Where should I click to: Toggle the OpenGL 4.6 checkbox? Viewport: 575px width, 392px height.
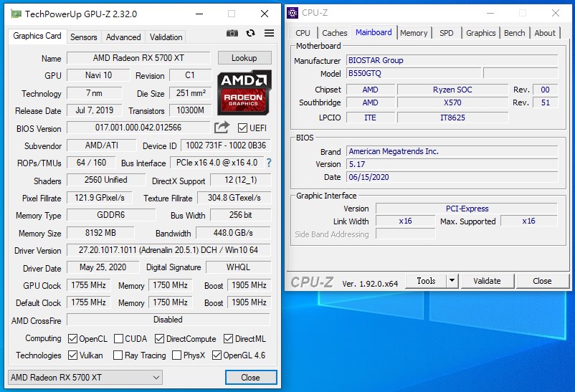[217, 355]
